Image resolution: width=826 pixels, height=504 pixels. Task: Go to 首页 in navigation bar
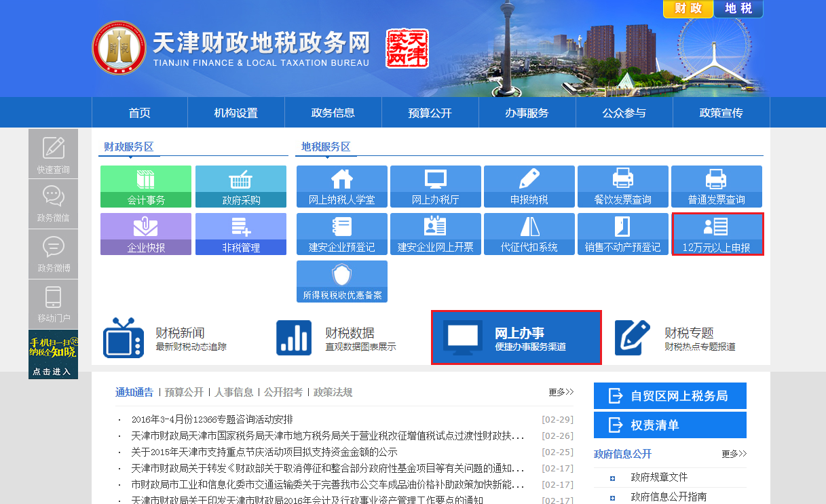[x=140, y=113]
